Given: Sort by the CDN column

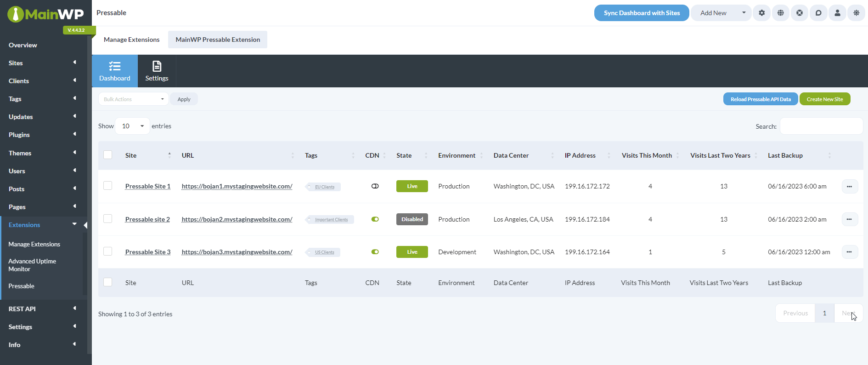Looking at the screenshot, I should click(x=384, y=155).
